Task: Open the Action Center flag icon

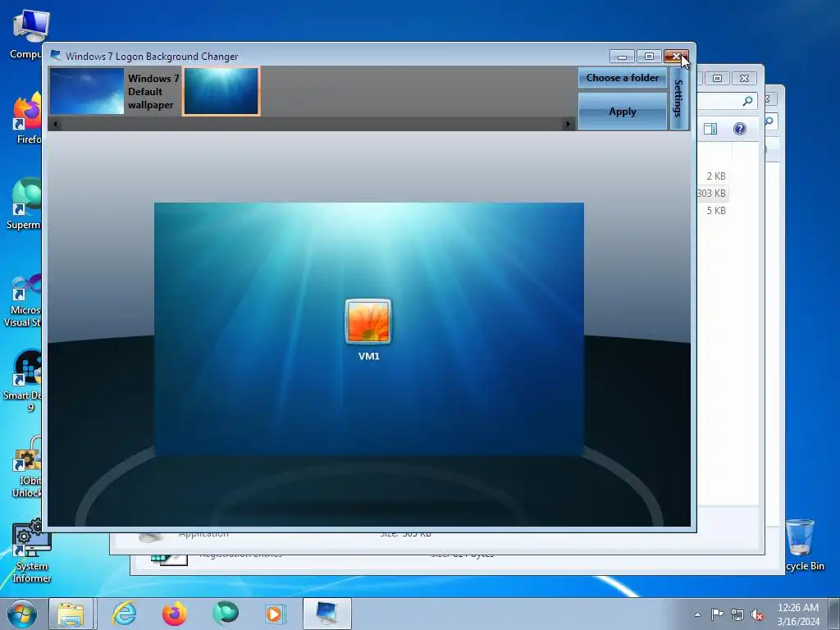Action: 717,614
